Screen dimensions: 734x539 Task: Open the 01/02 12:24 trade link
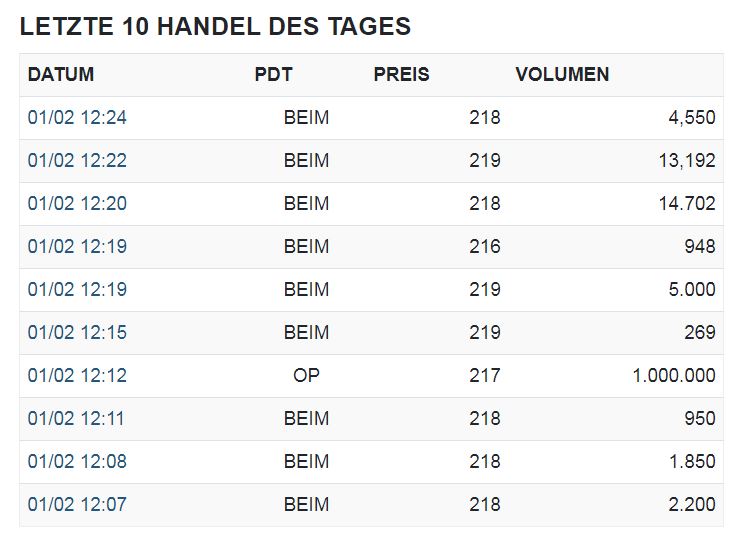pos(77,118)
